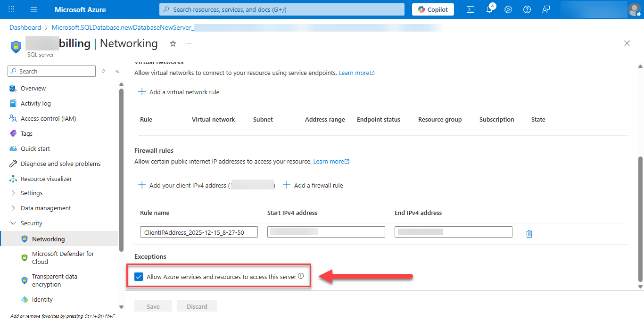Uncheck Allow Azure services to access this server

[x=139, y=276]
